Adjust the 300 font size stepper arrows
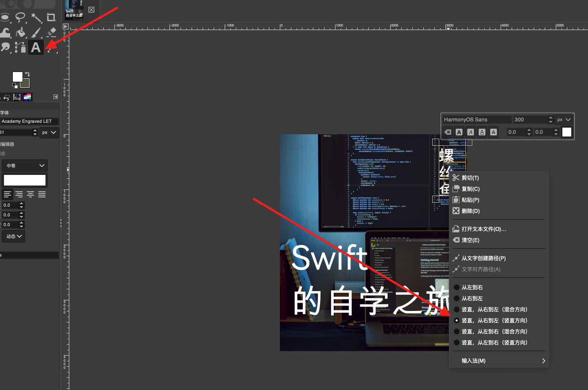The image size is (588, 390). coord(550,120)
